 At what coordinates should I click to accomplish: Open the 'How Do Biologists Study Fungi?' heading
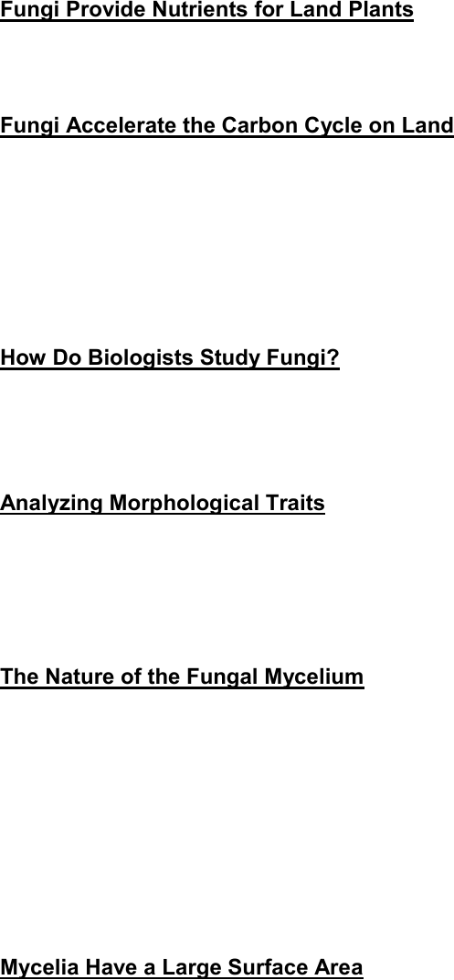click(x=170, y=358)
